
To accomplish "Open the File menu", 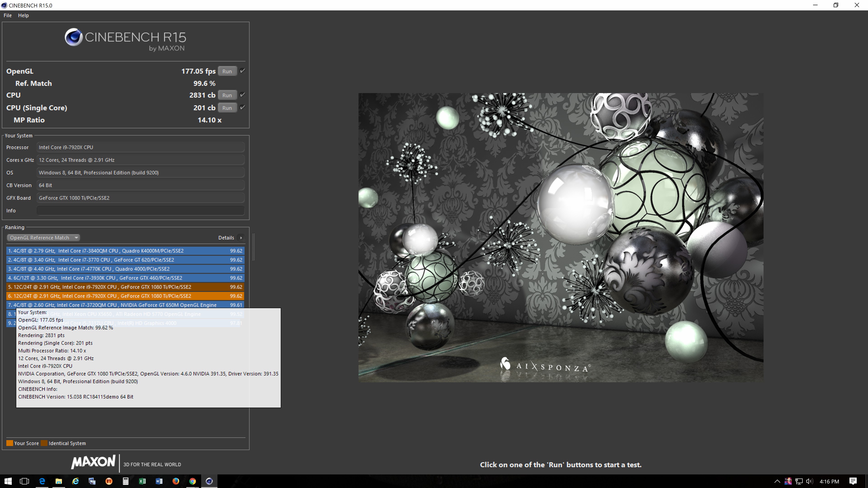I will point(8,15).
